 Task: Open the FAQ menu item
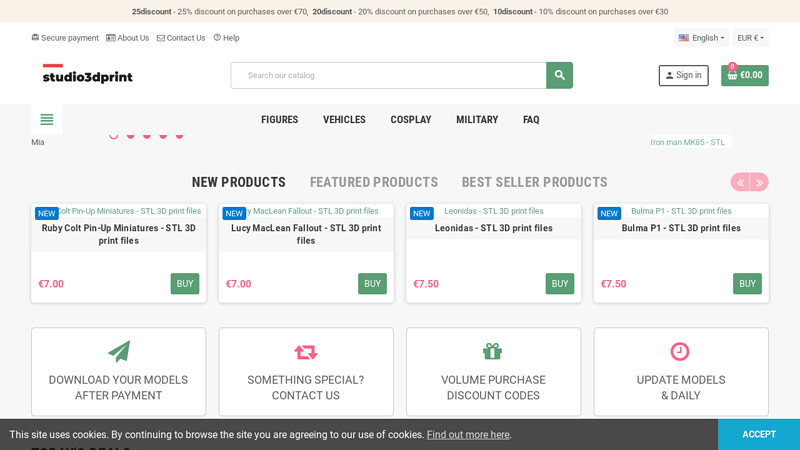coord(531,119)
